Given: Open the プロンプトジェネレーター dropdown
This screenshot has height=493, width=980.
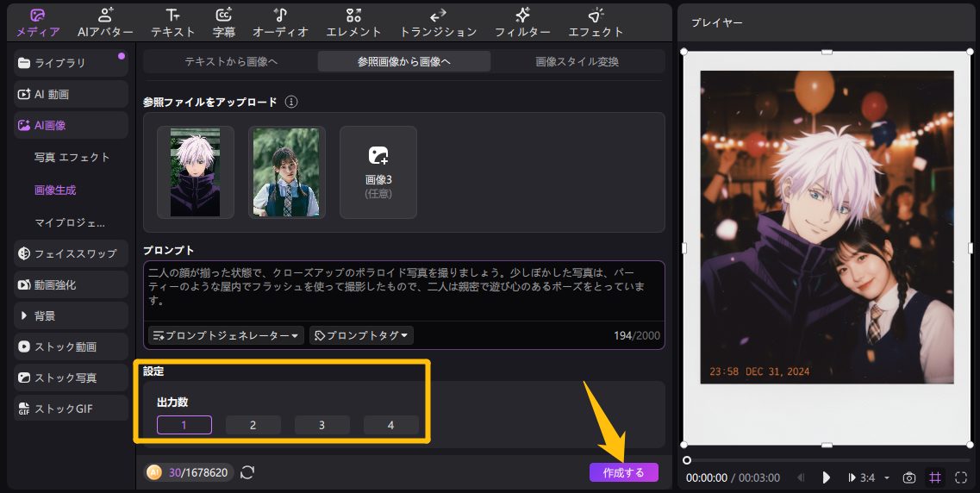Looking at the screenshot, I should (226, 335).
